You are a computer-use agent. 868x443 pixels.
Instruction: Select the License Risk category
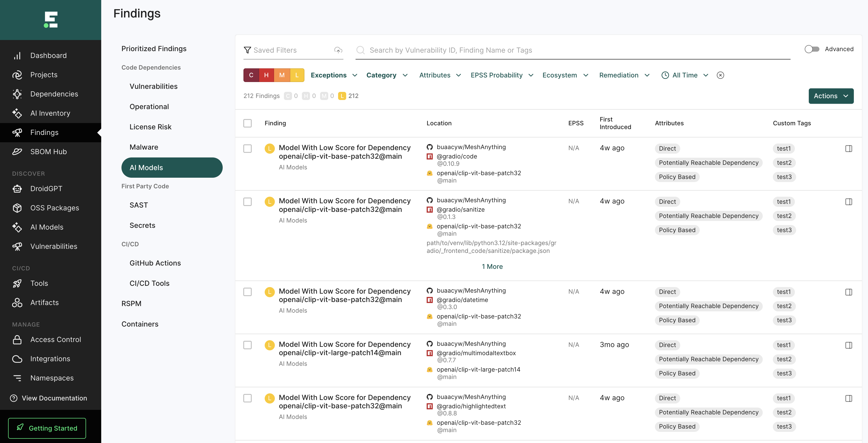(x=151, y=127)
